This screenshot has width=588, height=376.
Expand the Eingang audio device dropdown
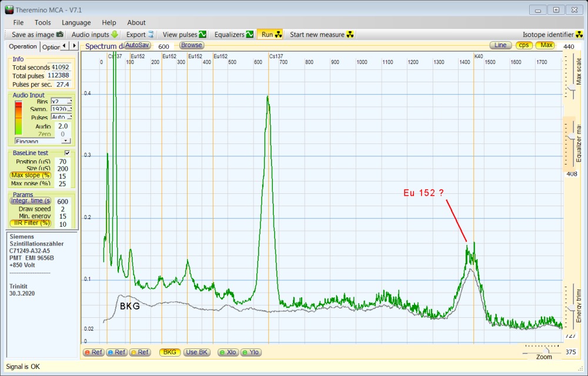[x=66, y=141]
